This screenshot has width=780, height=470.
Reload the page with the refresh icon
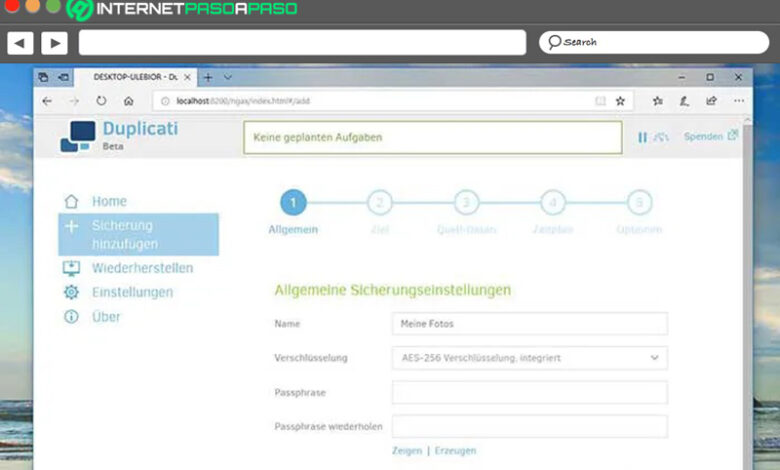[x=101, y=101]
